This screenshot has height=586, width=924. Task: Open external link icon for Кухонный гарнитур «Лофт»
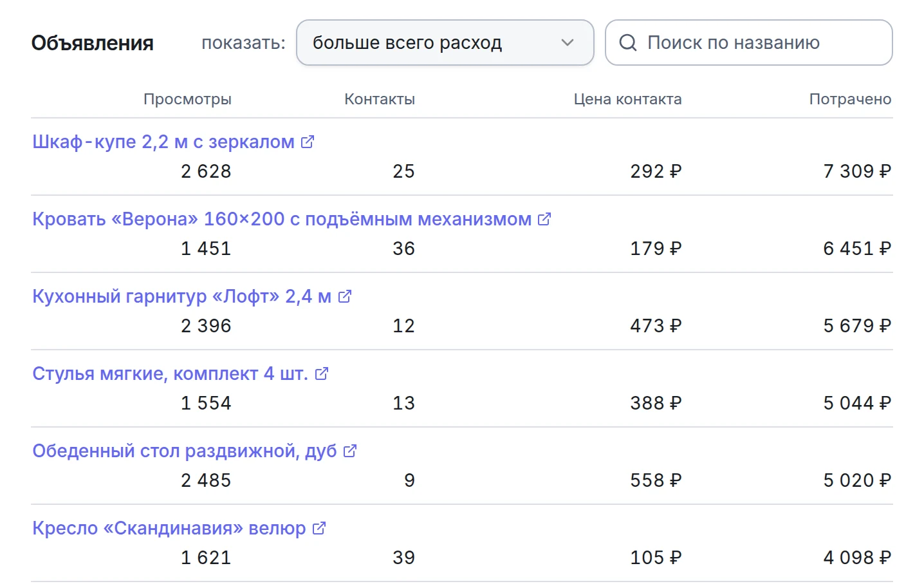tap(345, 296)
